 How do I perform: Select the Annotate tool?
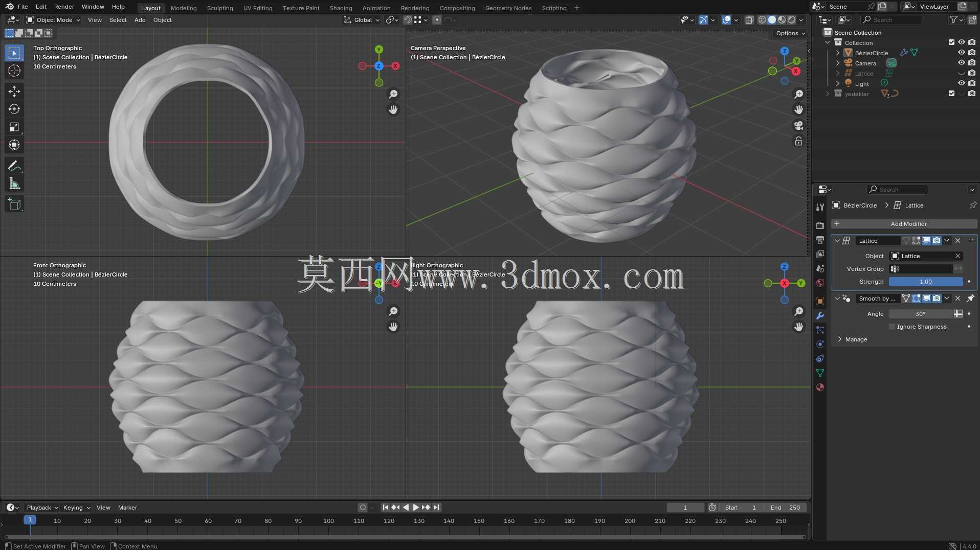(x=14, y=166)
